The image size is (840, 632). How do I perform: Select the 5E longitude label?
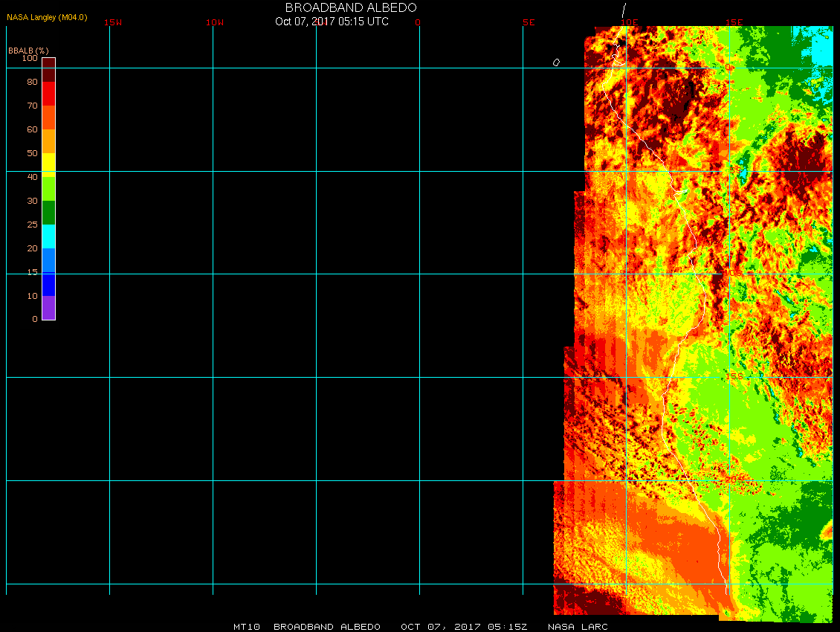[x=529, y=22]
